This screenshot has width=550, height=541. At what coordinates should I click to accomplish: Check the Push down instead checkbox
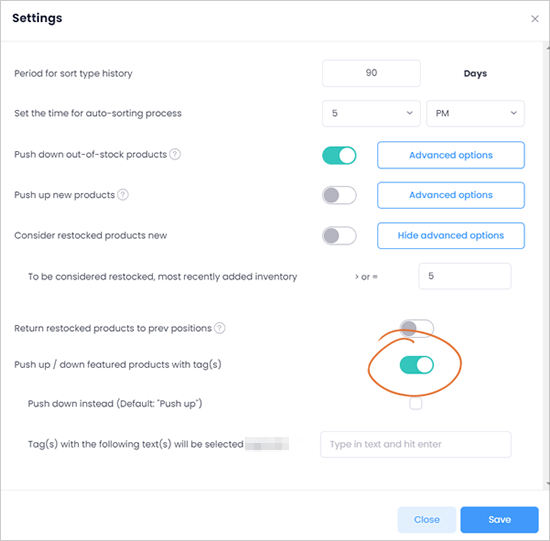click(x=416, y=403)
